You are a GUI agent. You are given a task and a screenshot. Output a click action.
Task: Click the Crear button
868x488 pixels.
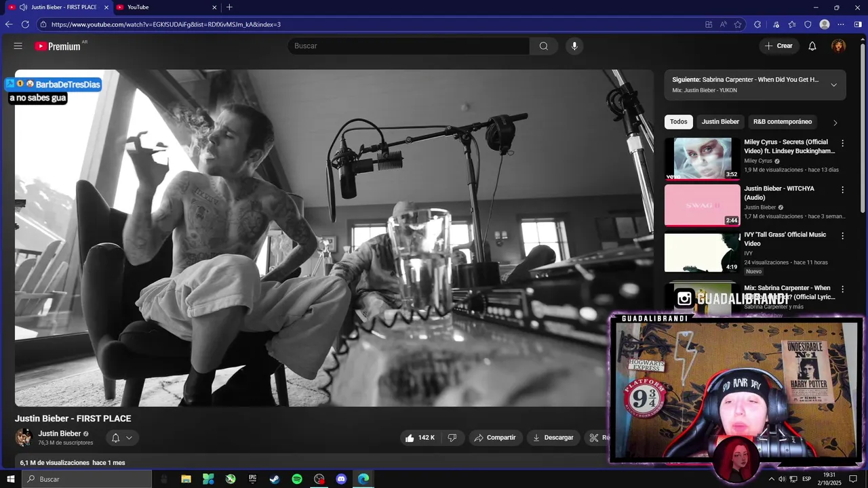pos(778,46)
